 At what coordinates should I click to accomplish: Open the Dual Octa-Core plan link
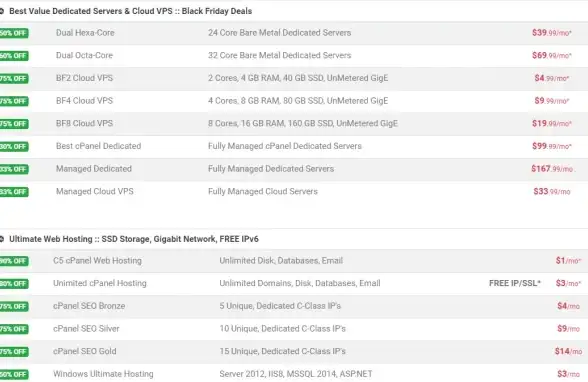click(84, 55)
